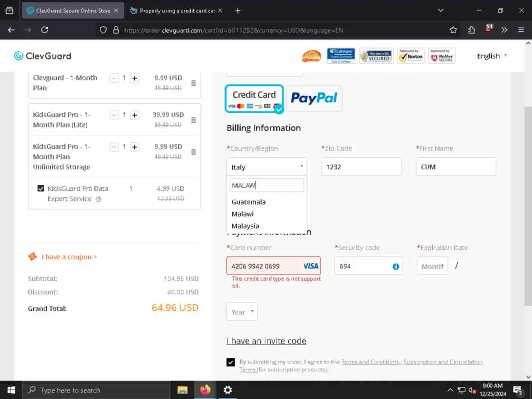Open the I have a coupon link

coord(69,257)
